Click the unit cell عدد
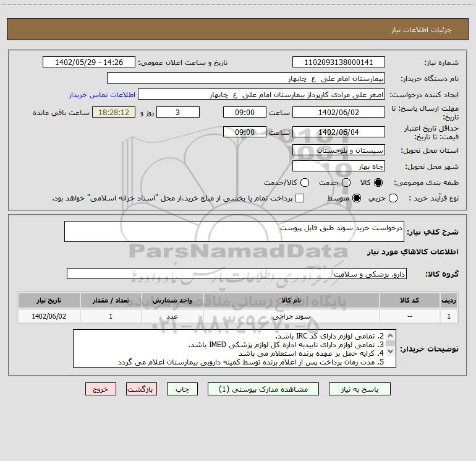The width and height of the screenshot is (476, 461). [172, 316]
